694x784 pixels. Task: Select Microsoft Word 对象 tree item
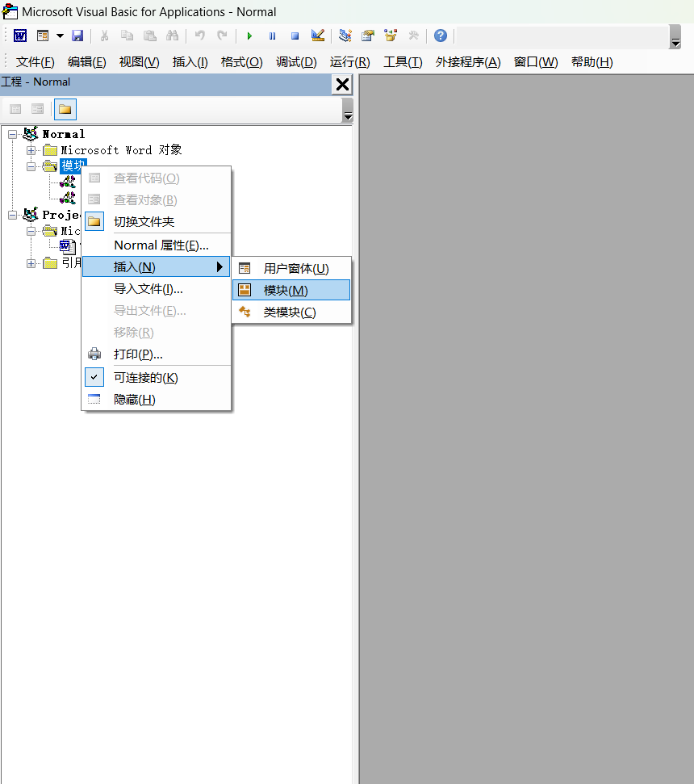(x=121, y=150)
